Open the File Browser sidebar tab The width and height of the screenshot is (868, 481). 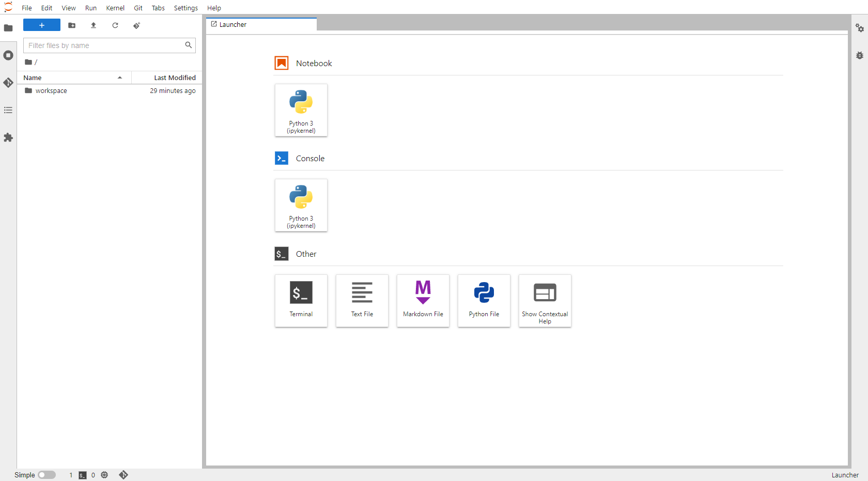tap(8, 28)
